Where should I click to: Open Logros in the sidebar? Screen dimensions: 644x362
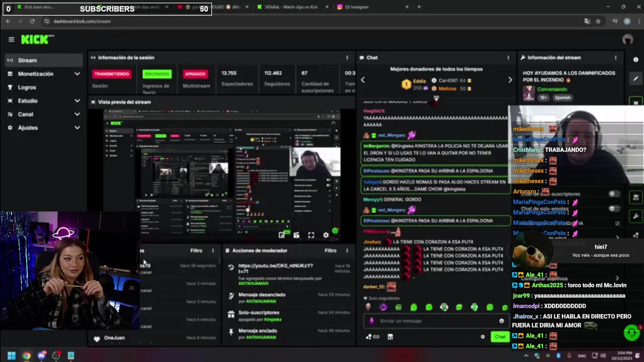[43, 87]
